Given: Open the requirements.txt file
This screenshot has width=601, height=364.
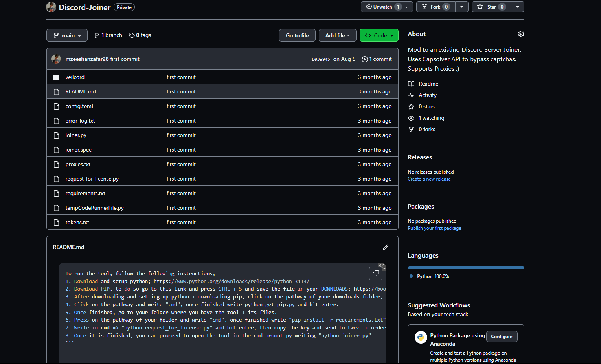Looking at the screenshot, I should tap(85, 193).
